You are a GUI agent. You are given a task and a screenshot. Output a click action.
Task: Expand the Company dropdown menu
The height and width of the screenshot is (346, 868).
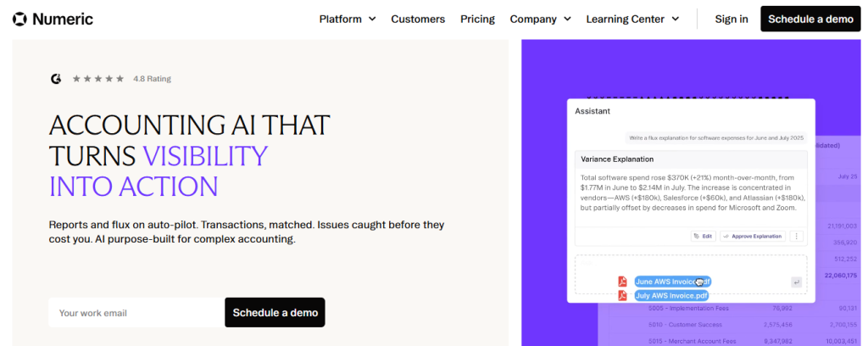tap(540, 19)
